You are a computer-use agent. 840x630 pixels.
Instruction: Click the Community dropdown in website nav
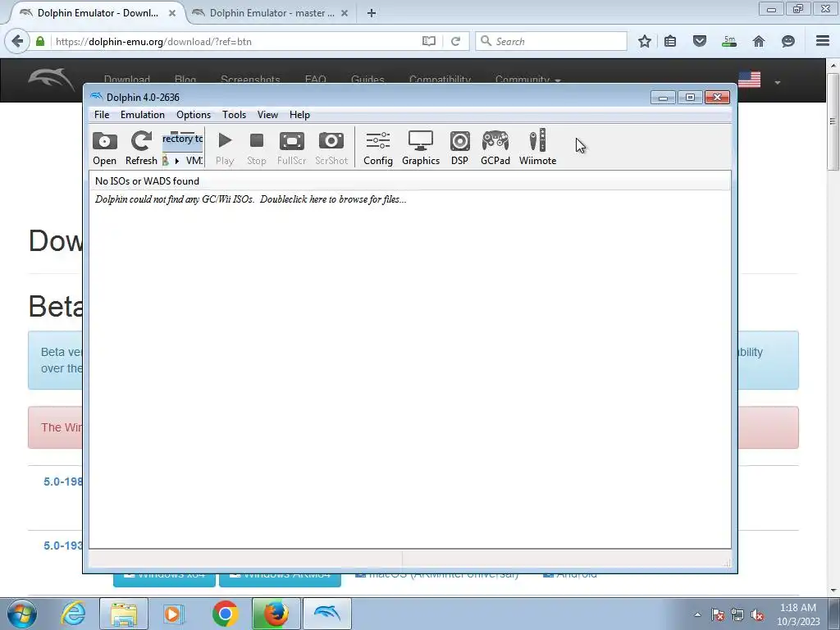coord(527,80)
